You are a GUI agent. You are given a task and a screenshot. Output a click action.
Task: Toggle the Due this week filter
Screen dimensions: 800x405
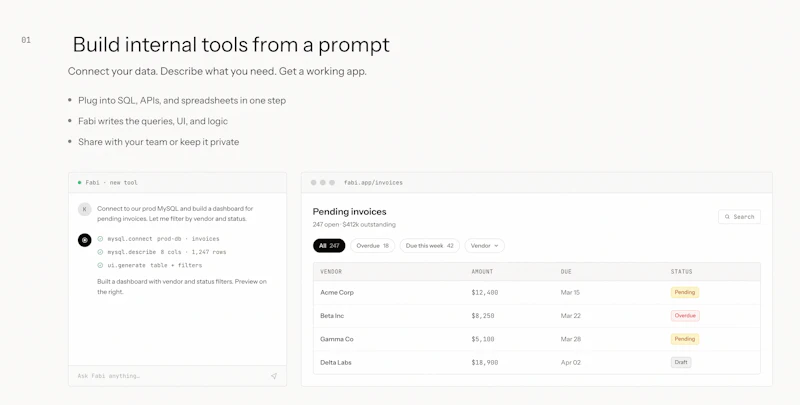point(430,246)
